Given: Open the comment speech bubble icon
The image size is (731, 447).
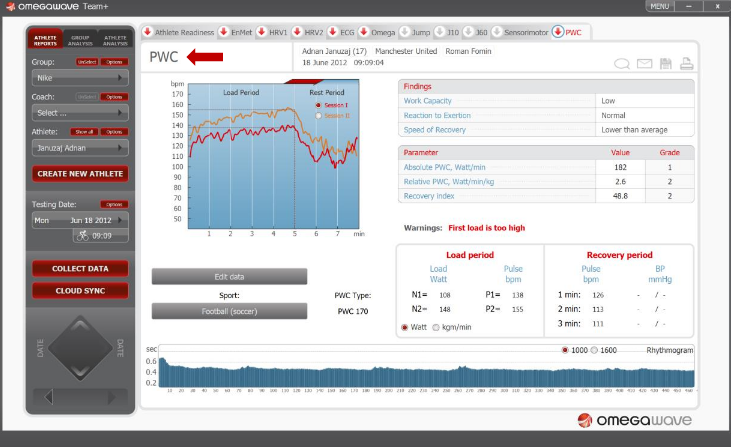Looking at the screenshot, I should point(622,64).
